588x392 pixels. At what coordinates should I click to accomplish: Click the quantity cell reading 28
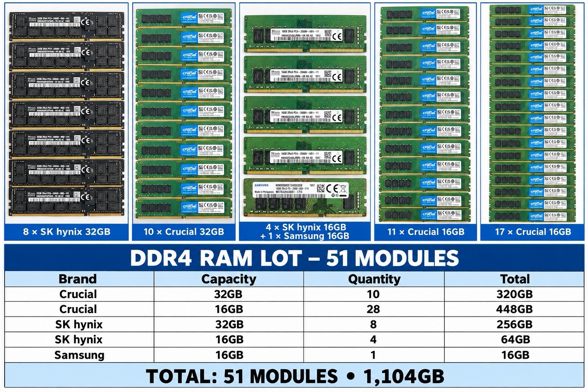tap(374, 309)
